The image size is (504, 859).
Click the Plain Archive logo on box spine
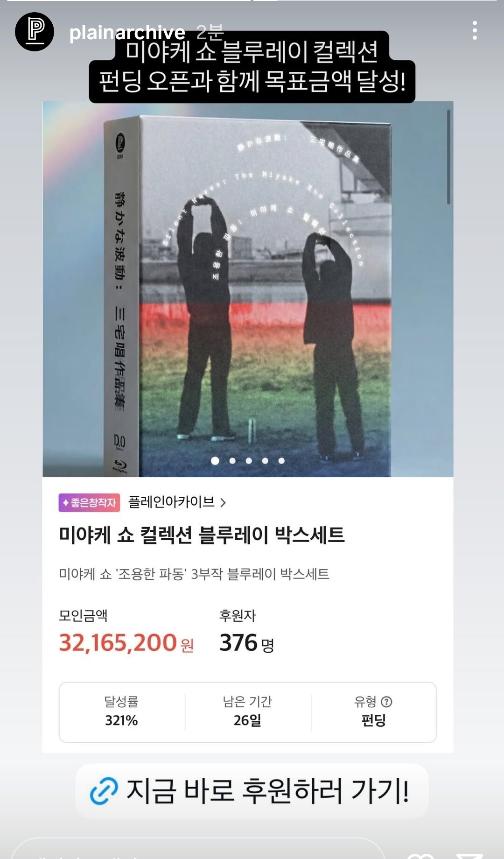[120, 142]
